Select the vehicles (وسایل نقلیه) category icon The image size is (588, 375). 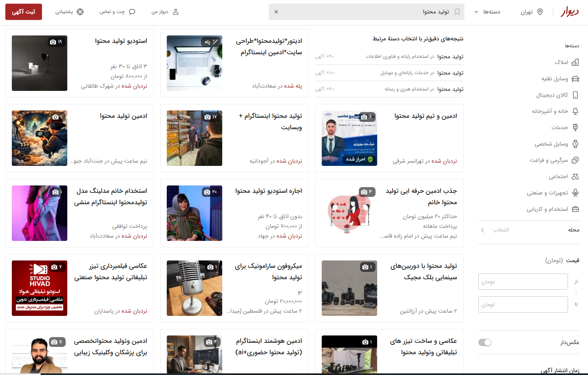(575, 79)
